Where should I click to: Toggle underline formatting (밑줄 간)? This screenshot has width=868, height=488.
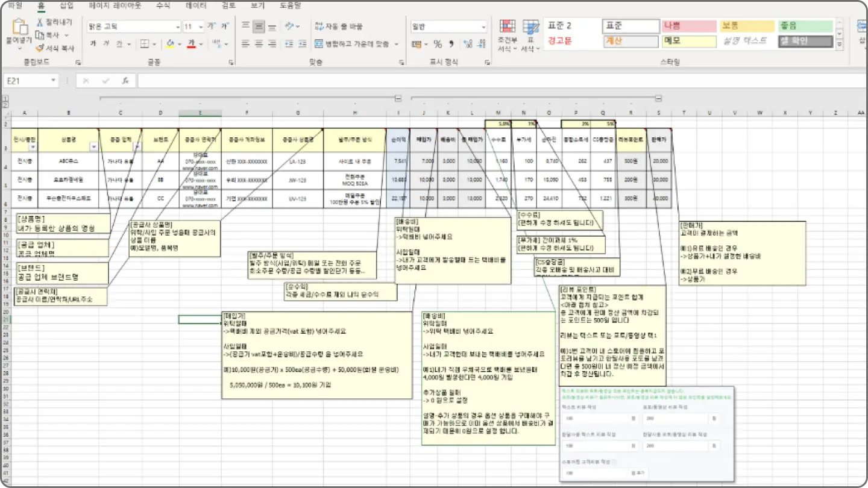point(119,44)
